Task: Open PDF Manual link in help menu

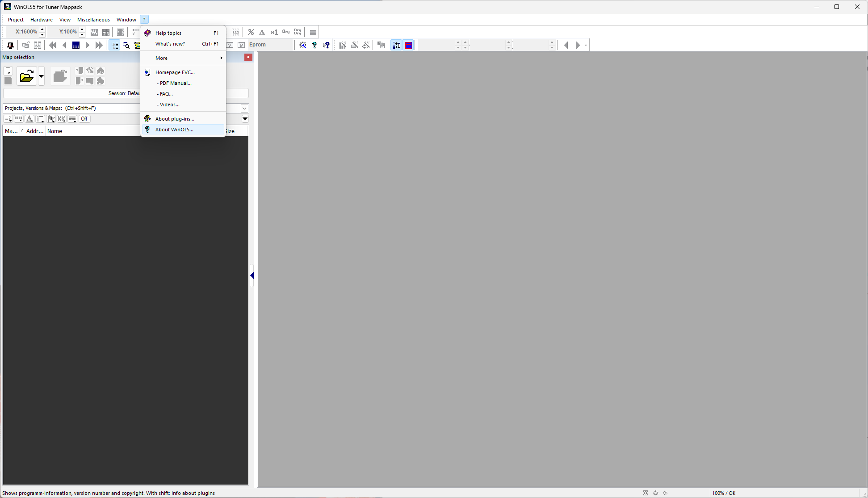Action: (175, 83)
